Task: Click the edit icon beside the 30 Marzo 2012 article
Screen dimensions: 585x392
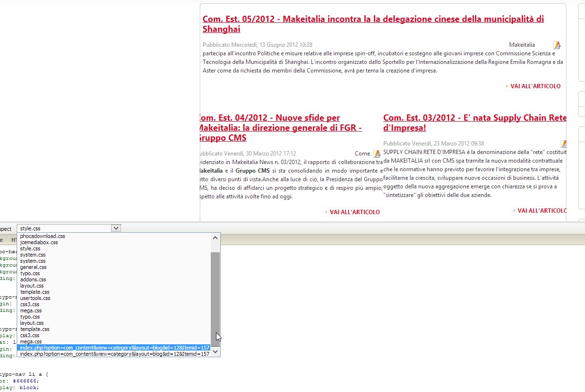Action: click(377, 154)
